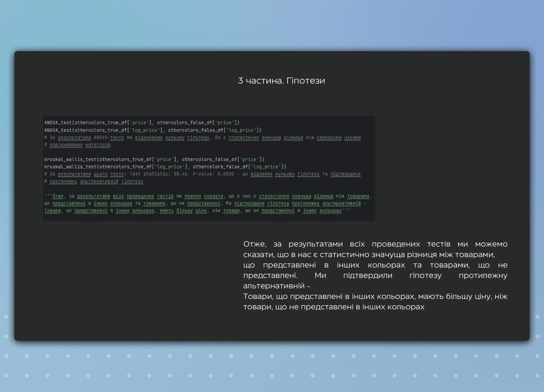Click the slide title '3 частина. Гіпотези'
The image size is (544, 392).
[281, 81]
